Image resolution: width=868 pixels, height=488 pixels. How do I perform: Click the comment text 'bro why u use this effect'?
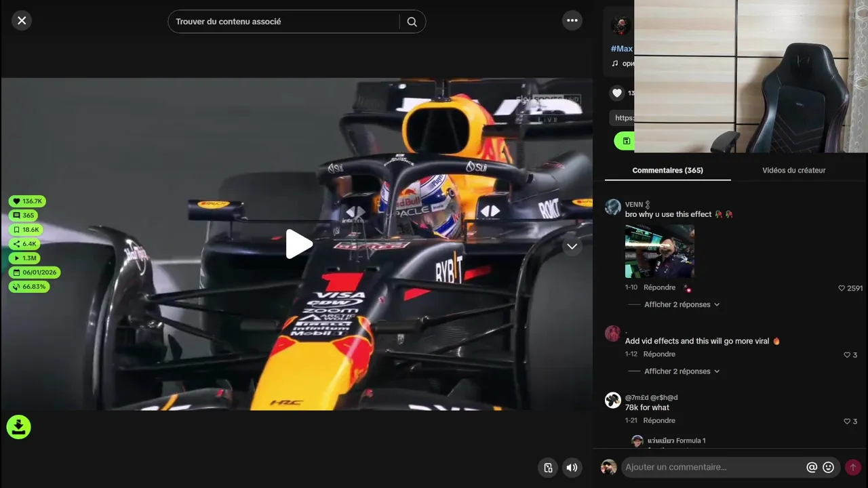[668, 214]
